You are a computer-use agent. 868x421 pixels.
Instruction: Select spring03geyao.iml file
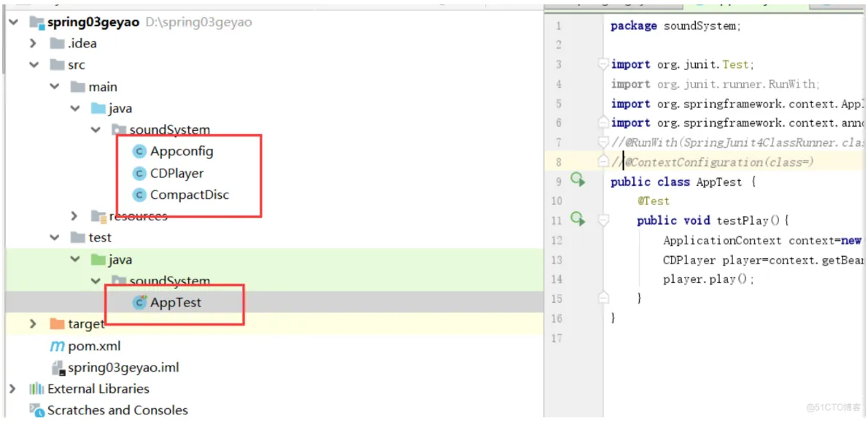123,368
